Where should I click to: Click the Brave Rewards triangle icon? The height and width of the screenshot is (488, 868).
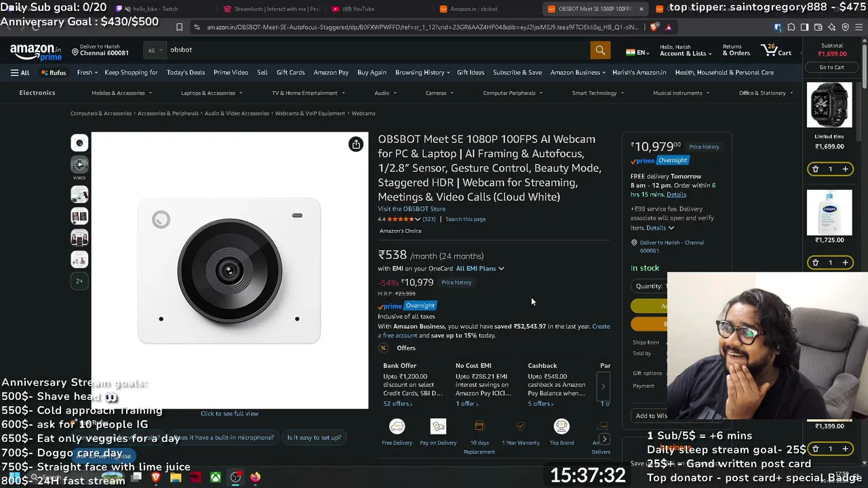pos(669,27)
